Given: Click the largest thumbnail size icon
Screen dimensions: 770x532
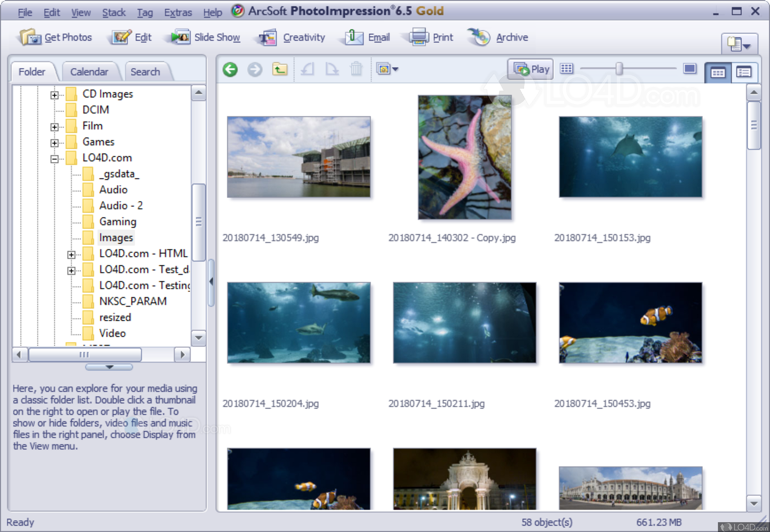Looking at the screenshot, I should (689, 68).
